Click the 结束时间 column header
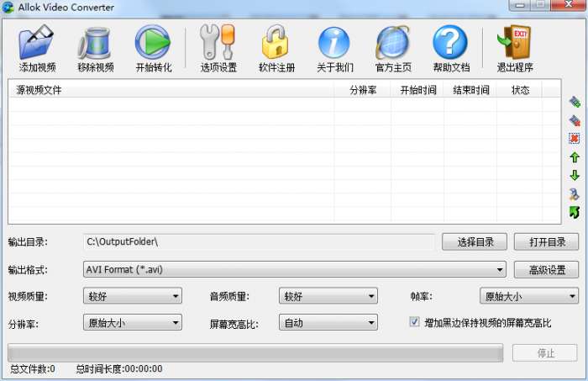This screenshot has height=381, width=588. click(470, 90)
